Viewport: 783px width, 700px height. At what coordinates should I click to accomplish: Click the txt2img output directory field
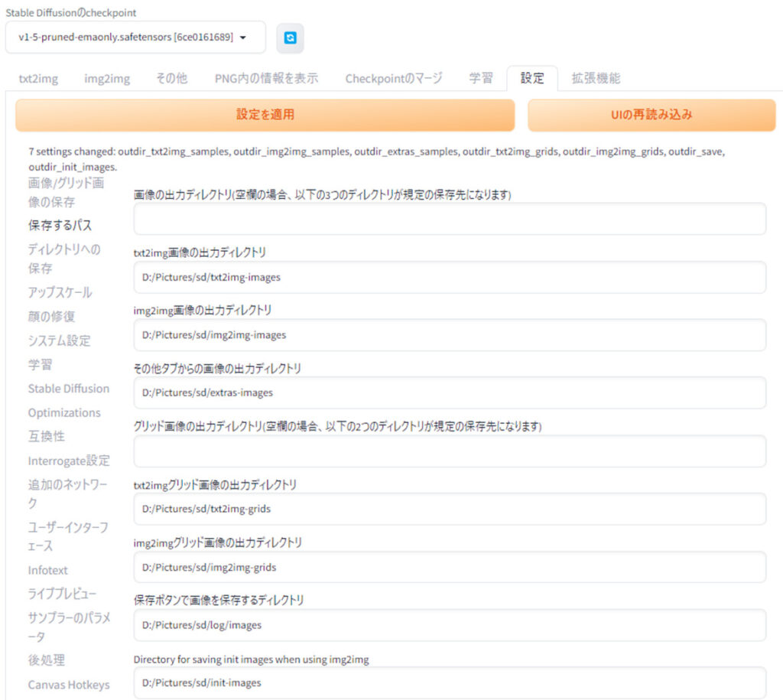[x=450, y=278]
